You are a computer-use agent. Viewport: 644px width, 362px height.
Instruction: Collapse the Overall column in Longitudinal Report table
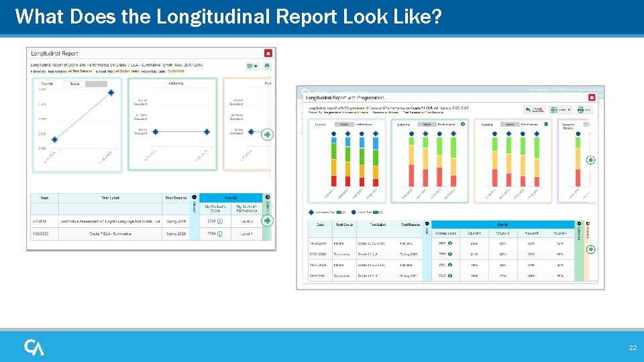pyautogui.click(x=195, y=197)
